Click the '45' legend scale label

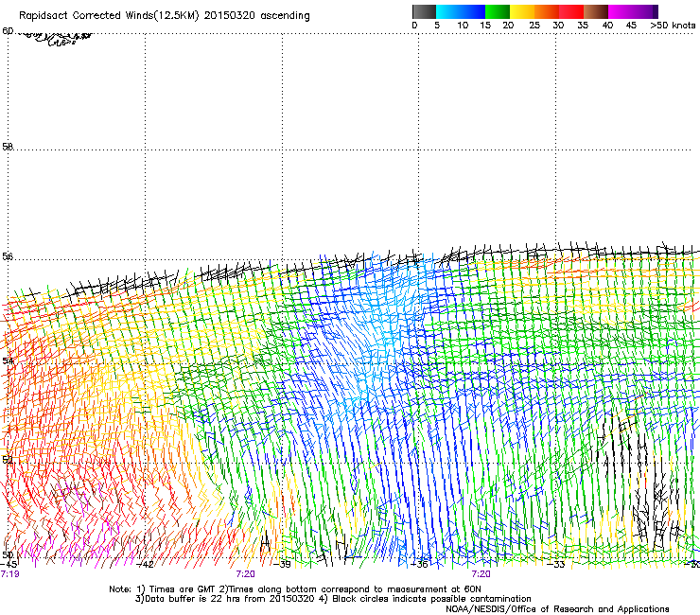point(631,26)
